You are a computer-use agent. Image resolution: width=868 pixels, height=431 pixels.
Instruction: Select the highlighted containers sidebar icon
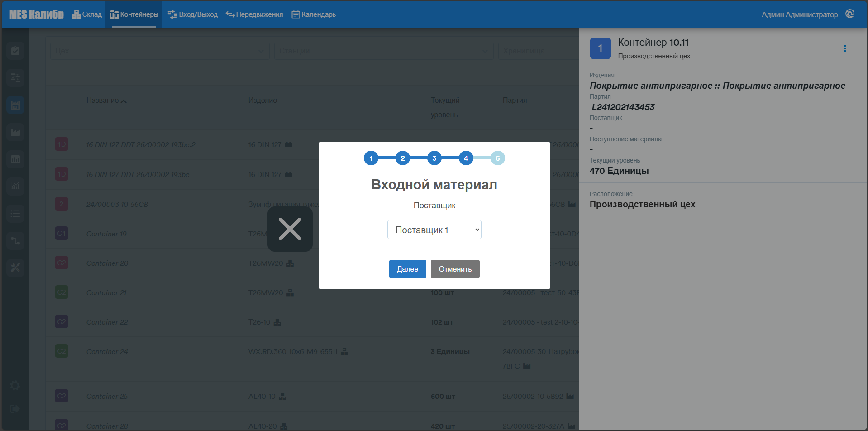[15, 105]
